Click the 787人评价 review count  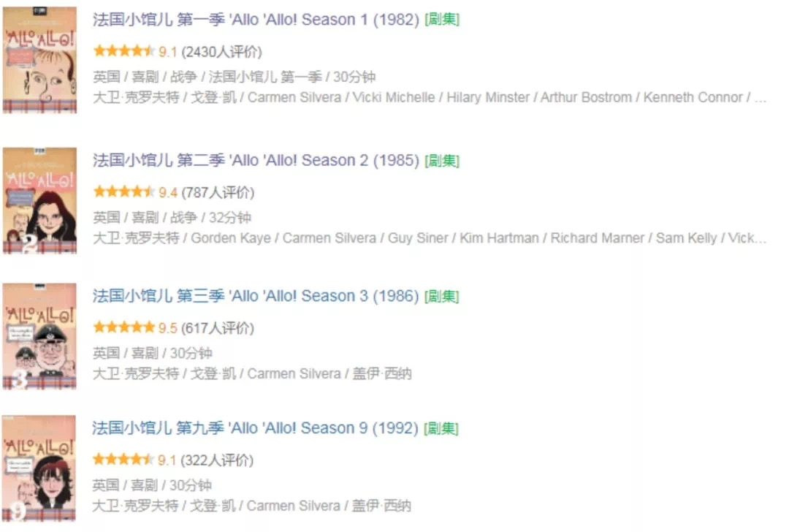tap(218, 193)
